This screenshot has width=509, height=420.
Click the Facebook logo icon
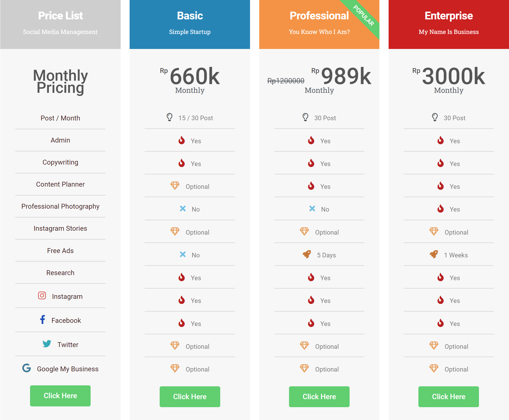pyautogui.click(x=43, y=320)
